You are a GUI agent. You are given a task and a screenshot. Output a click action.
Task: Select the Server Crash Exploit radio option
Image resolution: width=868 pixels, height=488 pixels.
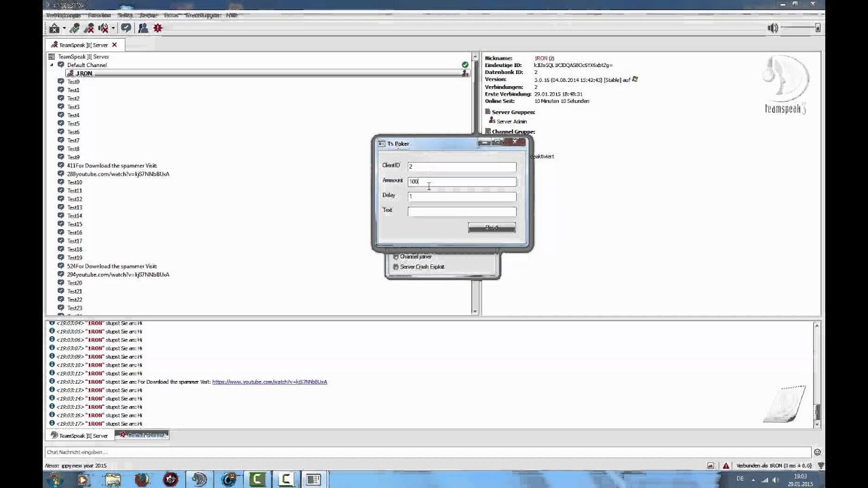[x=418, y=267]
